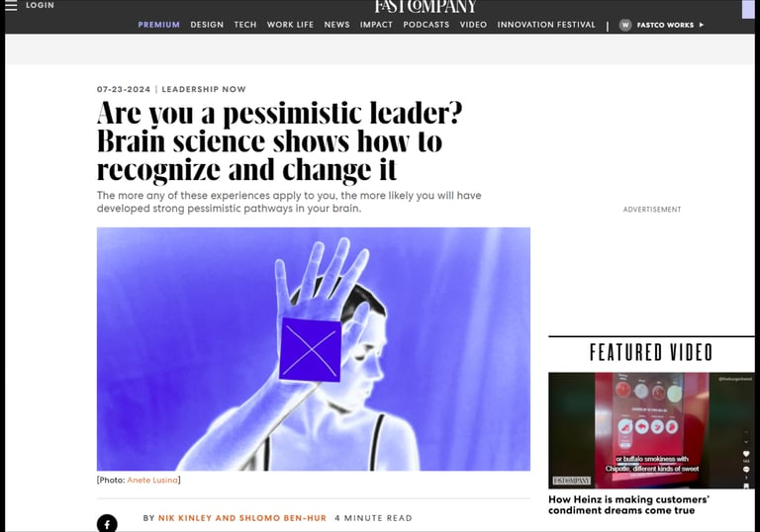Viewport: 760px width, 532px height.
Task: Go to INNOVATION FESTIVAL page
Action: (546, 25)
